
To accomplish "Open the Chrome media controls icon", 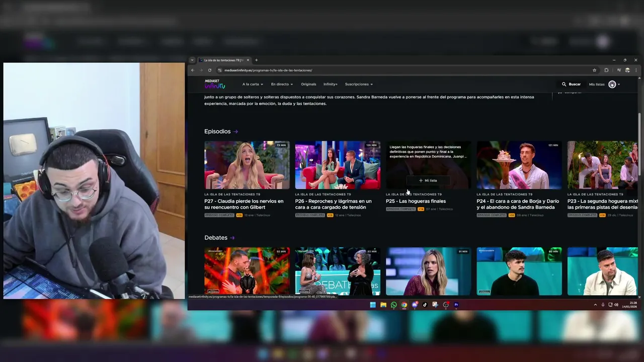I will (619, 70).
